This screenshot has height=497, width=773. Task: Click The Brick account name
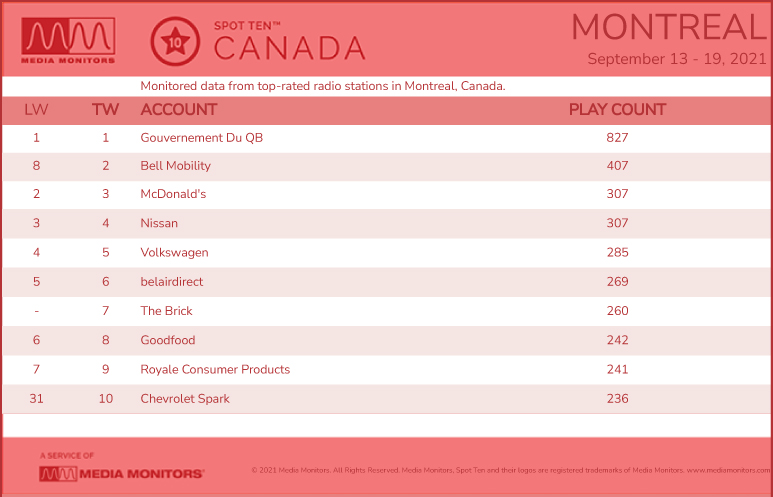(x=166, y=311)
